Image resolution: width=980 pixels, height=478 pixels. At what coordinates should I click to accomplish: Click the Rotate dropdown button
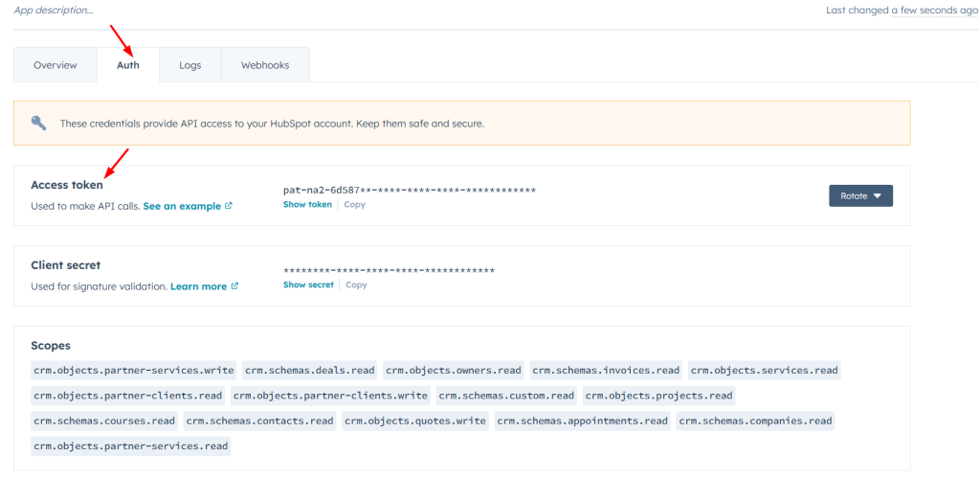click(x=860, y=195)
